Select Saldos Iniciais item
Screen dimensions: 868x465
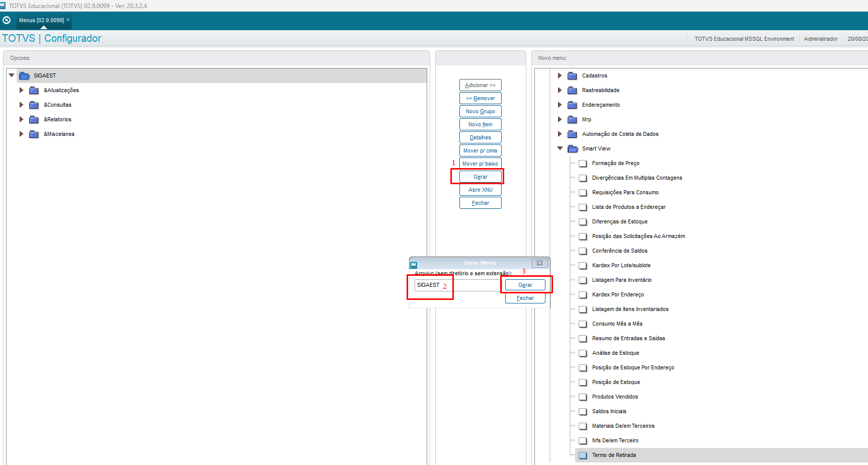tap(609, 411)
